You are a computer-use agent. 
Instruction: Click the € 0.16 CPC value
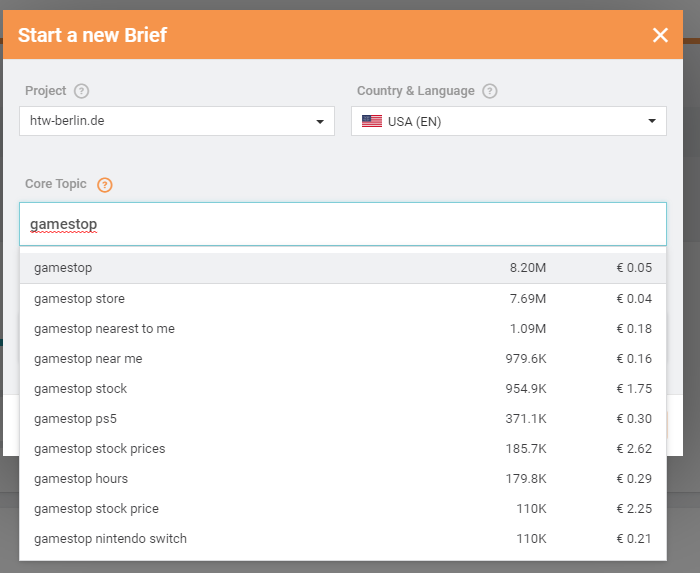coord(634,359)
